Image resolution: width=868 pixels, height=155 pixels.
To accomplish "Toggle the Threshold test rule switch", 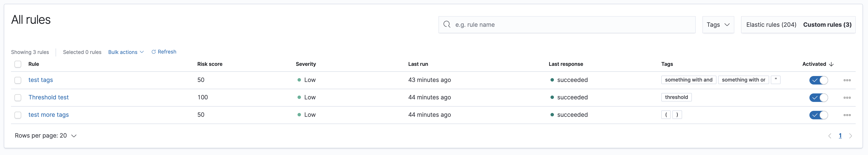I will pos(819,98).
